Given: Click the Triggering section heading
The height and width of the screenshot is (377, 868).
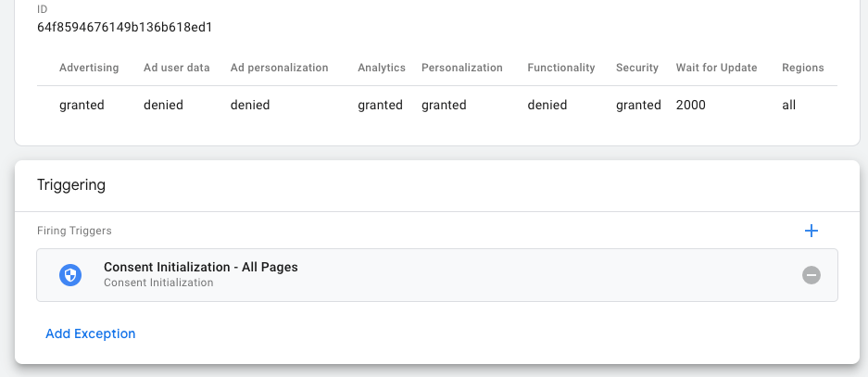Looking at the screenshot, I should click(x=71, y=185).
